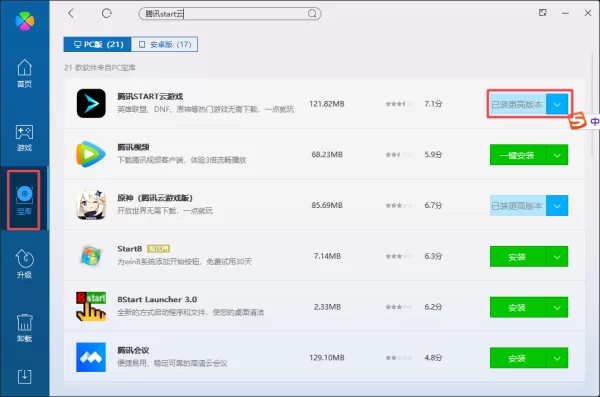Click 已装更高版本 button for 原神
600x397 pixels.
pyautogui.click(x=518, y=206)
